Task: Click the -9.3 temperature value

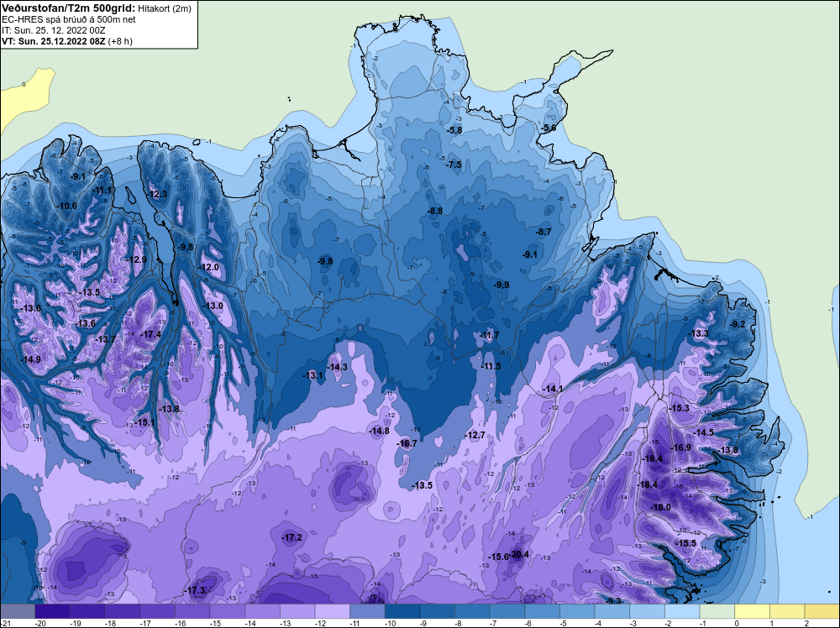Action: click(612, 600)
